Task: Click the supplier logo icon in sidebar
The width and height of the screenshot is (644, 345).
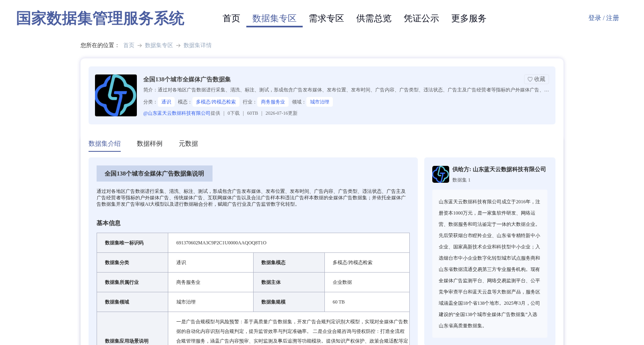Action: tap(441, 174)
